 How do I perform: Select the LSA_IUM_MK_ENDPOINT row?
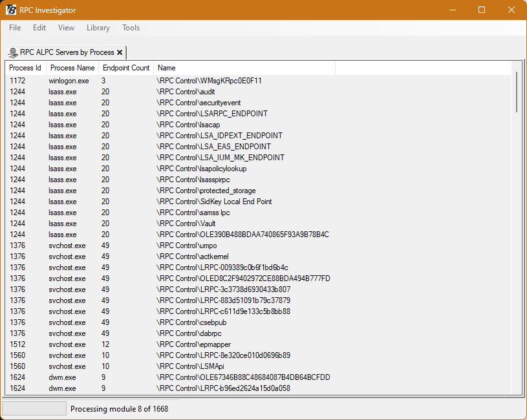[258, 158]
